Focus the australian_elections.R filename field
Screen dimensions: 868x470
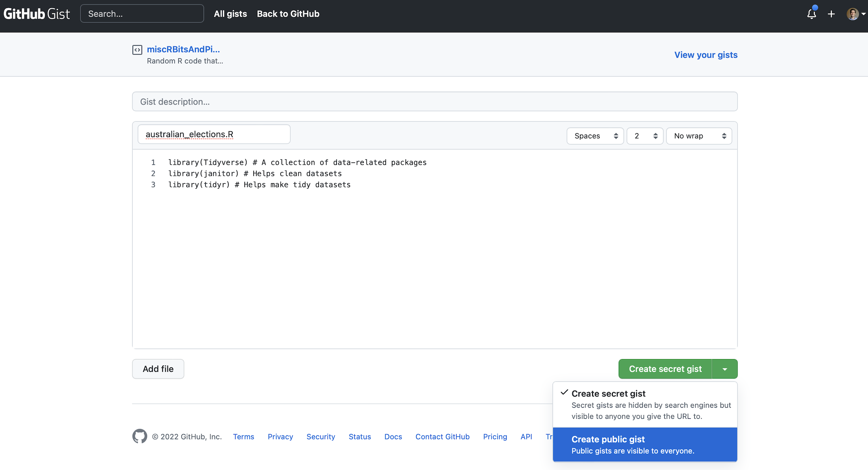pos(214,134)
